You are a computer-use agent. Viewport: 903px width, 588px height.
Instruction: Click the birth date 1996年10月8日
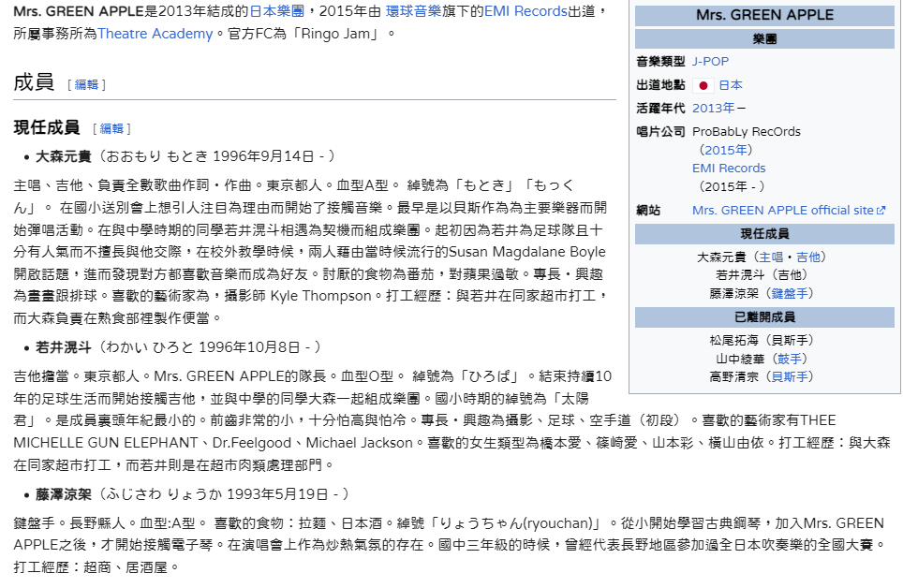tap(249, 348)
